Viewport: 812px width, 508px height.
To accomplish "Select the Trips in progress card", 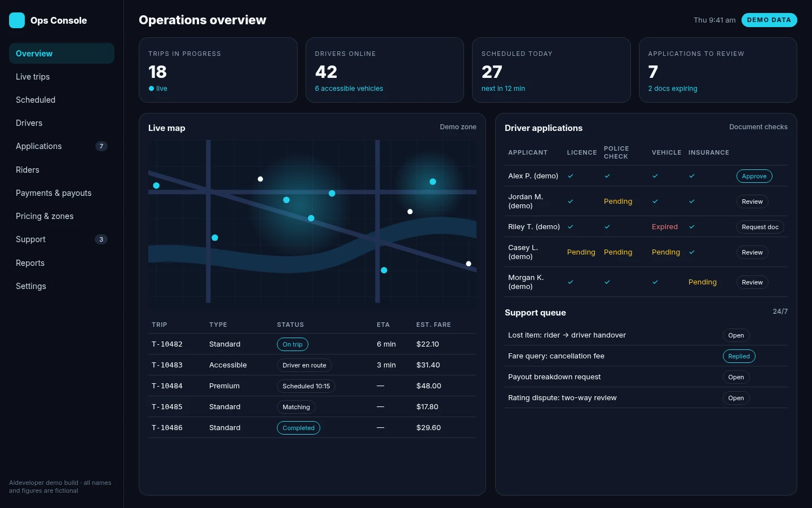I will click(218, 70).
